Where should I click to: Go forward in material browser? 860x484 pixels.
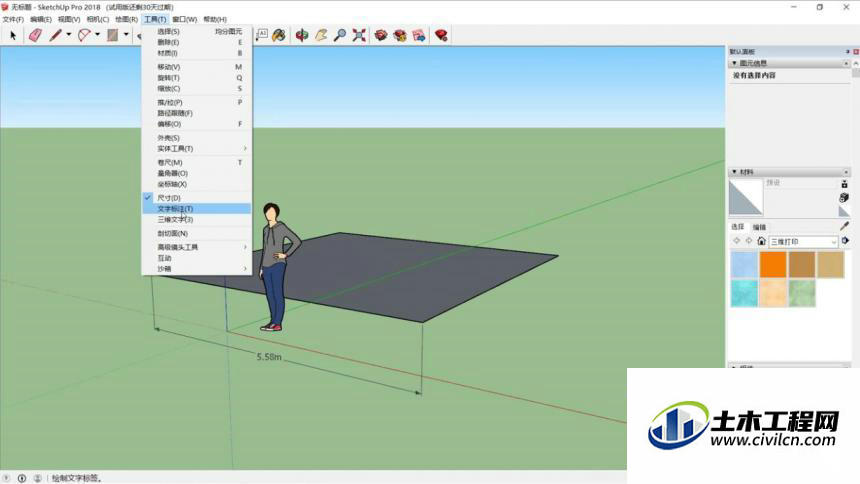coord(749,241)
